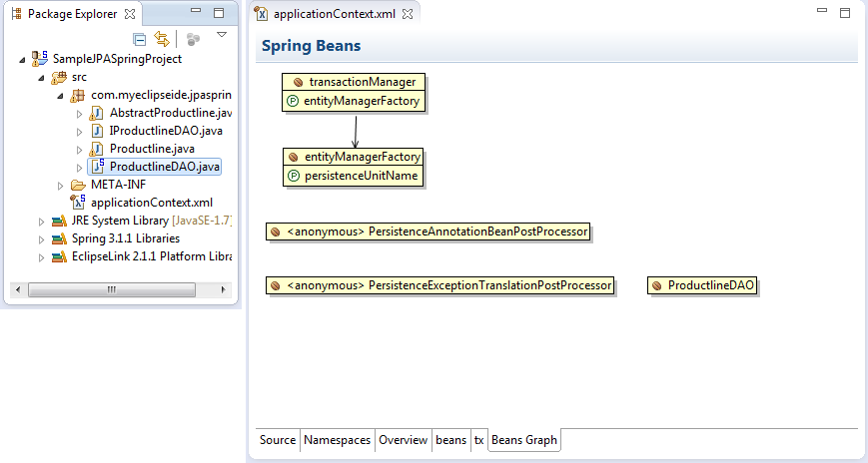The height and width of the screenshot is (463, 868).
Task: Close the applicationContext.xml editor tab
Action: [x=408, y=14]
